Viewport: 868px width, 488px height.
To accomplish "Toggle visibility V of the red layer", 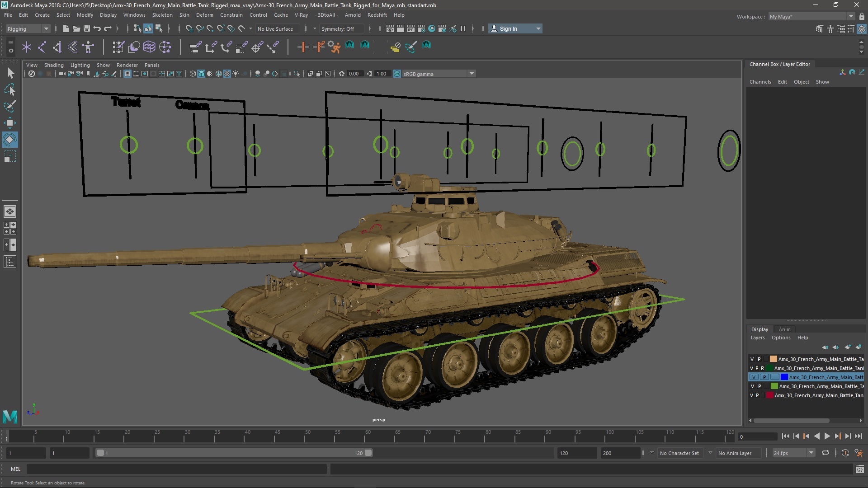I will [752, 395].
